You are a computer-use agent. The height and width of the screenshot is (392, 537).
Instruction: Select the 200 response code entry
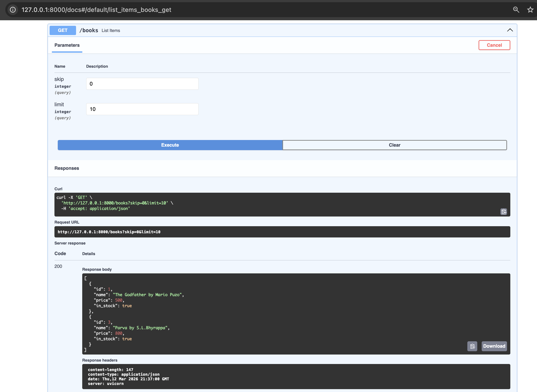click(58, 266)
